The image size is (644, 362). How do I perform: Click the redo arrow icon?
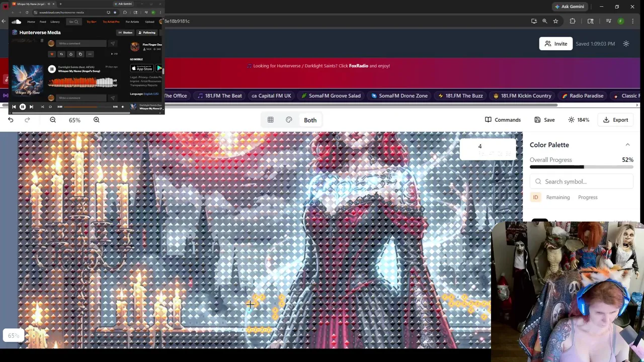[27, 120]
